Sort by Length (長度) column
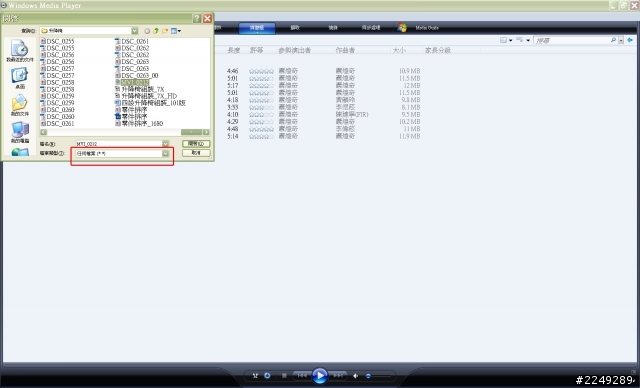Screen dimensions: 640x388 point(233,50)
